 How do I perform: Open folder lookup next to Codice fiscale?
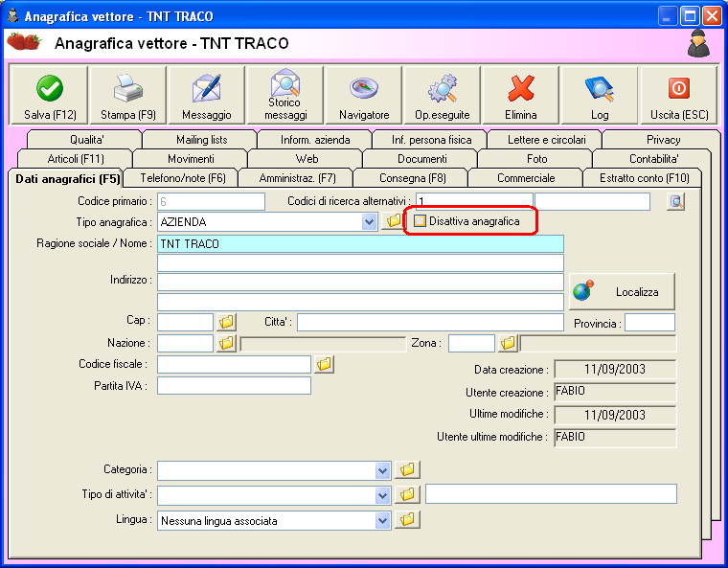[x=324, y=364]
